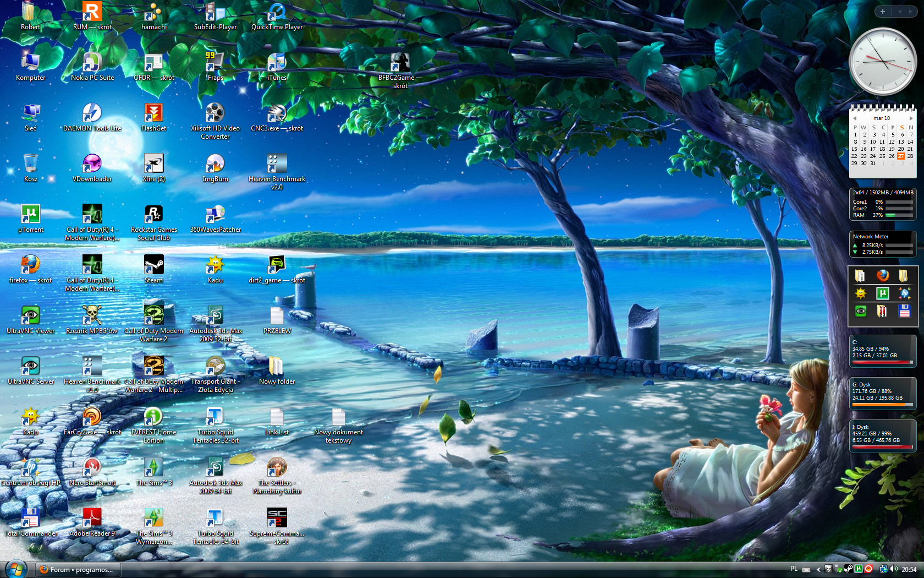Launch Steam desktop icon
The height and width of the screenshot is (578, 924).
point(153,265)
